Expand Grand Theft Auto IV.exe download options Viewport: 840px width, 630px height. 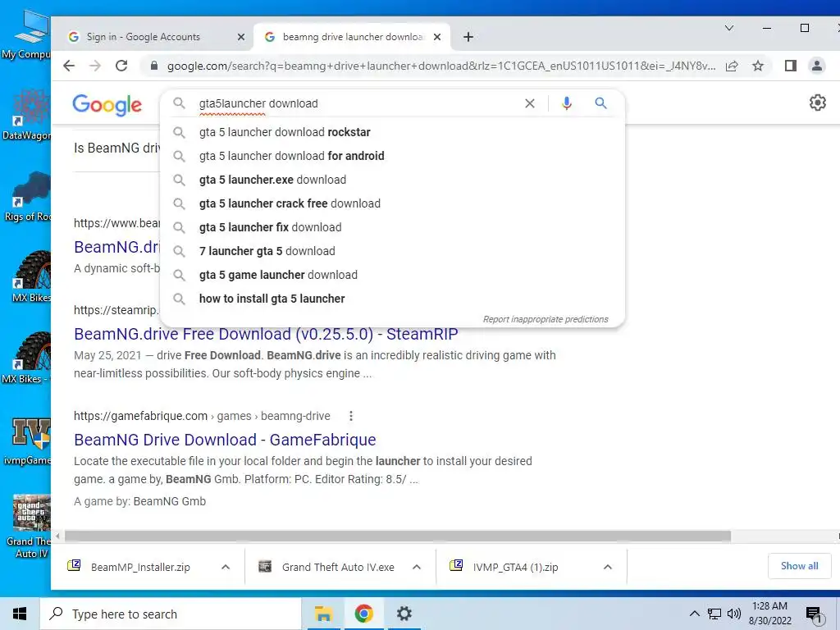(x=417, y=567)
